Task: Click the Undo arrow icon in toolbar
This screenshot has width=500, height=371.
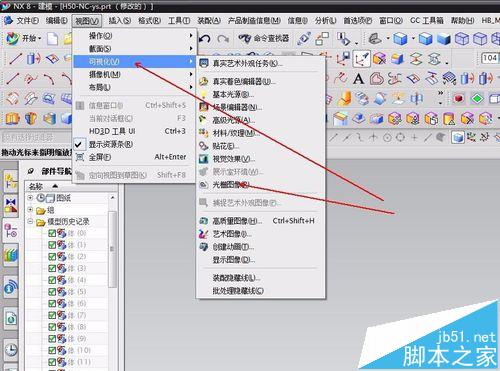Action: 205,39
